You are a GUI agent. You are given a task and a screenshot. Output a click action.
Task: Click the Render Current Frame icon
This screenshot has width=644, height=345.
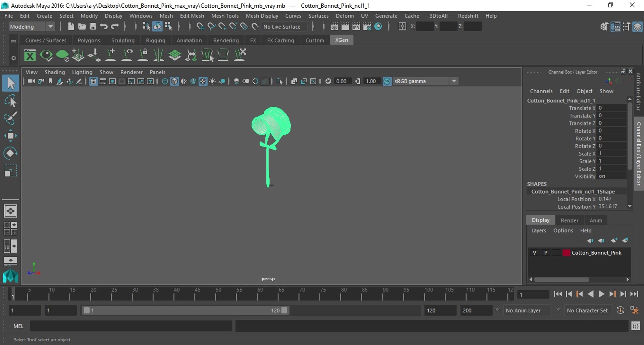[345, 27]
